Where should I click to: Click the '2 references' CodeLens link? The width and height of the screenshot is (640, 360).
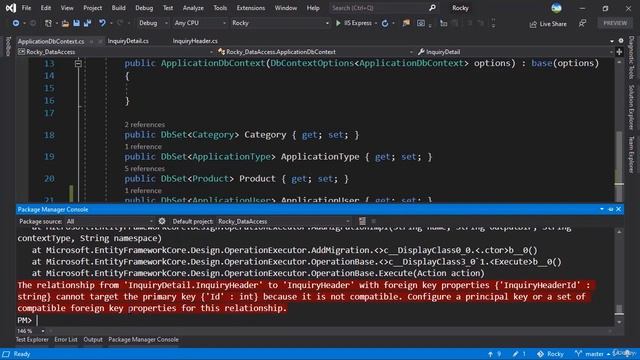(144, 124)
